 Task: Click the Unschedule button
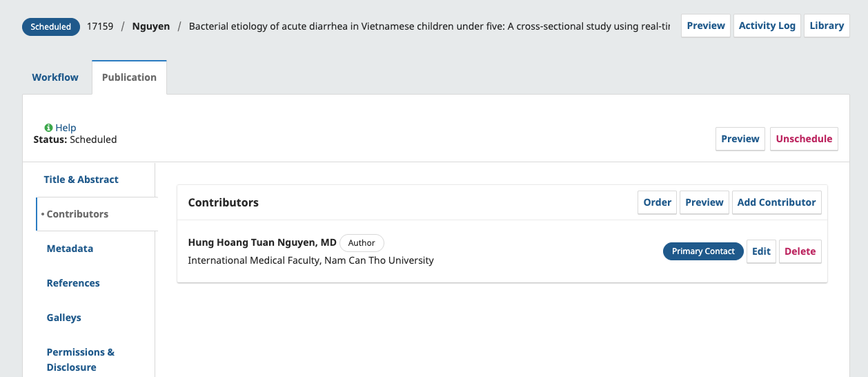(804, 139)
